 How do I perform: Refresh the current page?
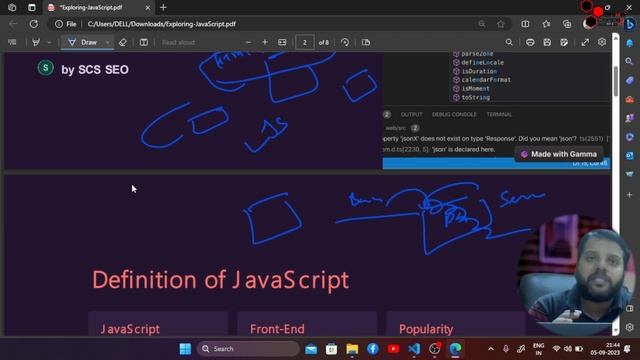33,24
